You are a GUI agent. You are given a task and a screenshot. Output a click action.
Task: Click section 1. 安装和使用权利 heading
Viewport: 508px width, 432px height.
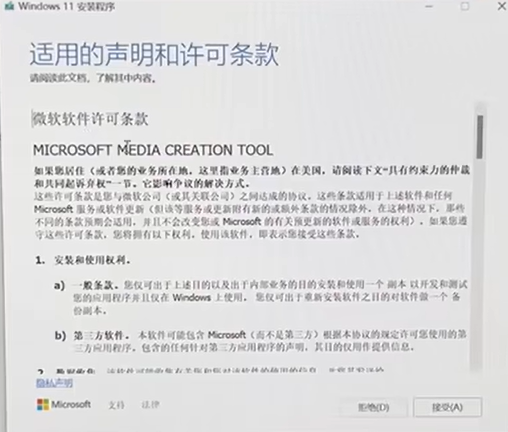coord(83,260)
